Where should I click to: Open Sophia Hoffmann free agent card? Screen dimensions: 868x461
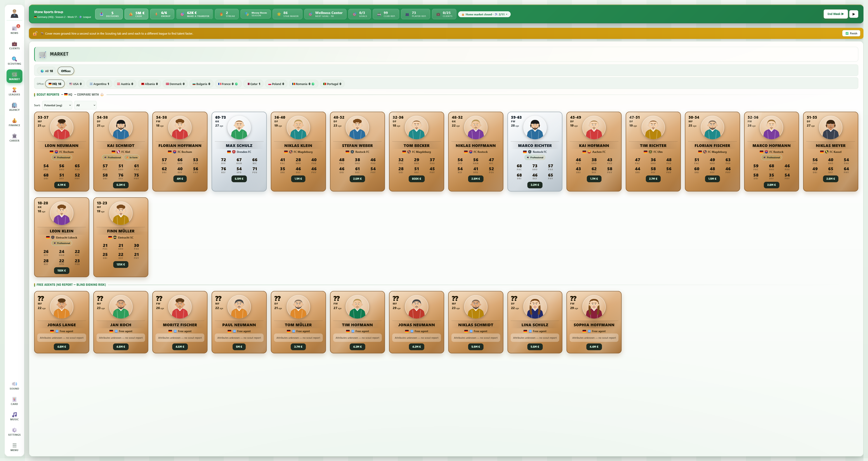tap(594, 322)
